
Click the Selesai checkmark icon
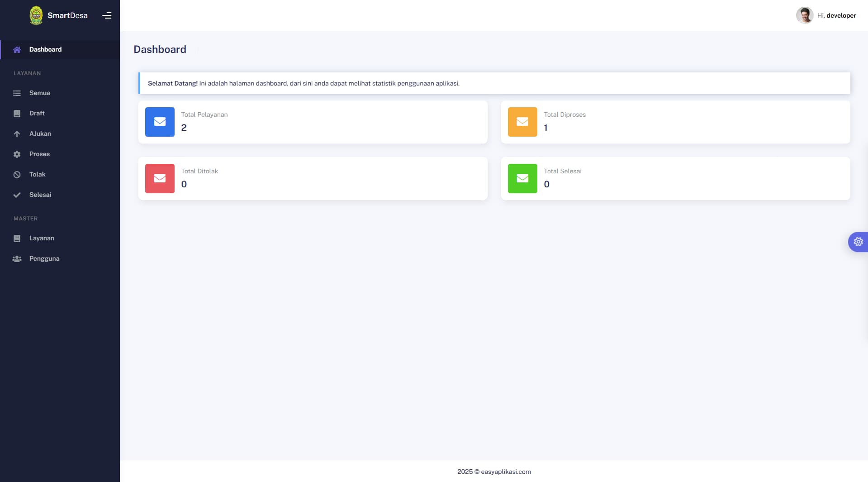point(17,195)
